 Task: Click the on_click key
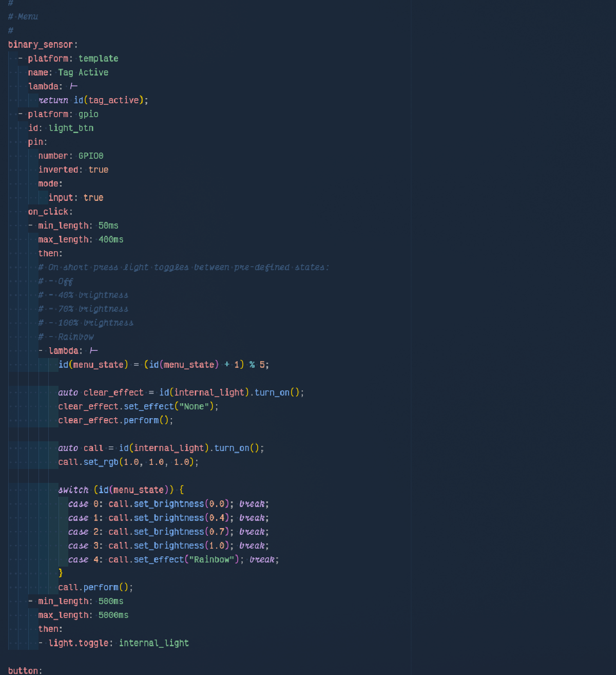click(48, 212)
